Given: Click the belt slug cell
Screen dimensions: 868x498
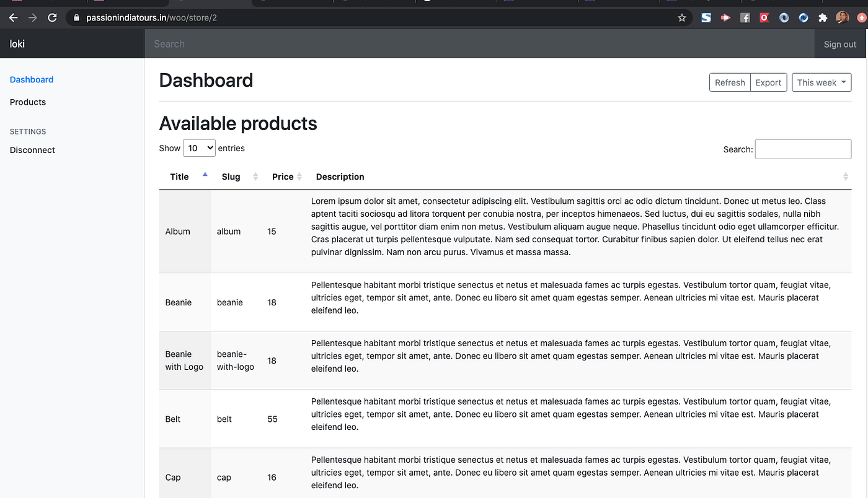Looking at the screenshot, I should point(236,419).
